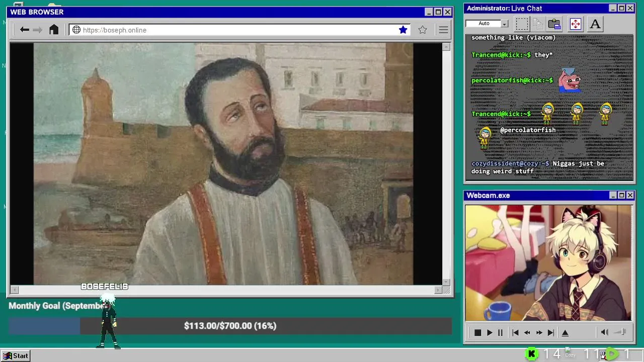Click the browser forward arrow
644x362 pixels.
[x=37, y=30]
